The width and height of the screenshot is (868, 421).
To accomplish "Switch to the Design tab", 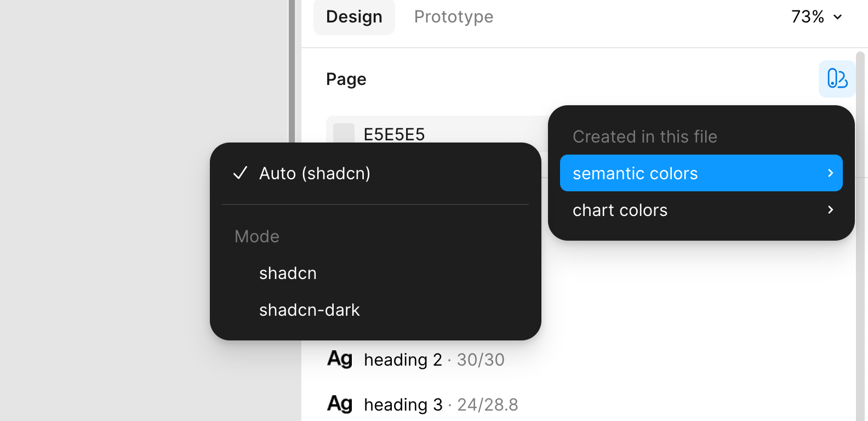I will 354,16.
